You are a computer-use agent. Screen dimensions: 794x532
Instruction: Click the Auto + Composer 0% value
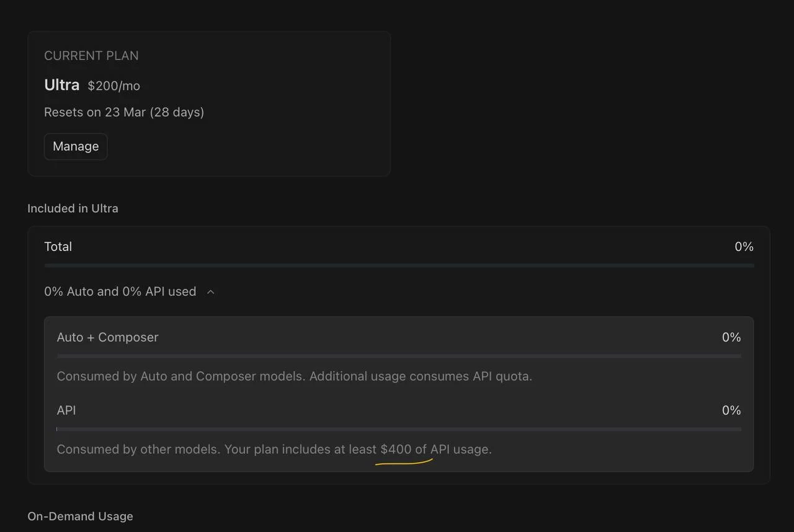731,337
